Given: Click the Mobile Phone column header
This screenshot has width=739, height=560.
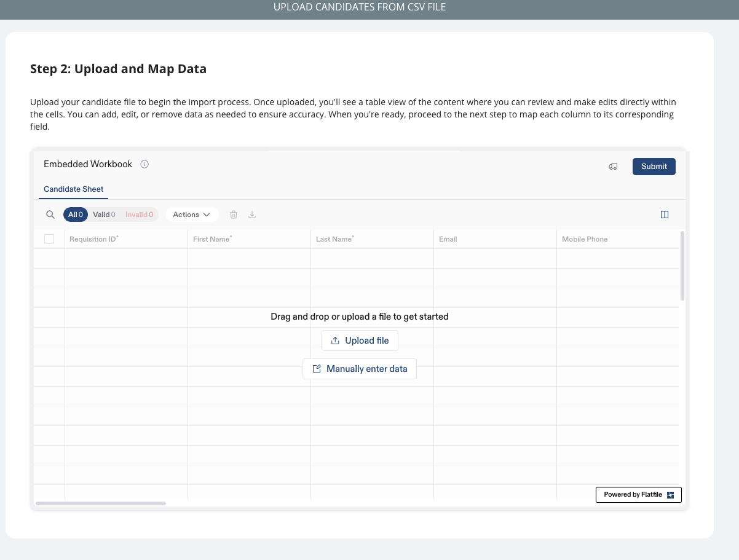Looking at the screenshot, I should point(618,239).
